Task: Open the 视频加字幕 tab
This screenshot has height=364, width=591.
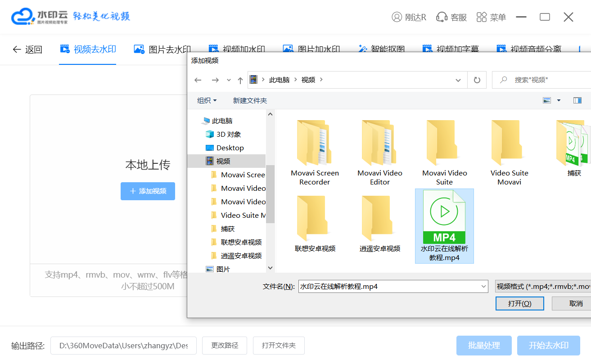Action: (451, 49)
